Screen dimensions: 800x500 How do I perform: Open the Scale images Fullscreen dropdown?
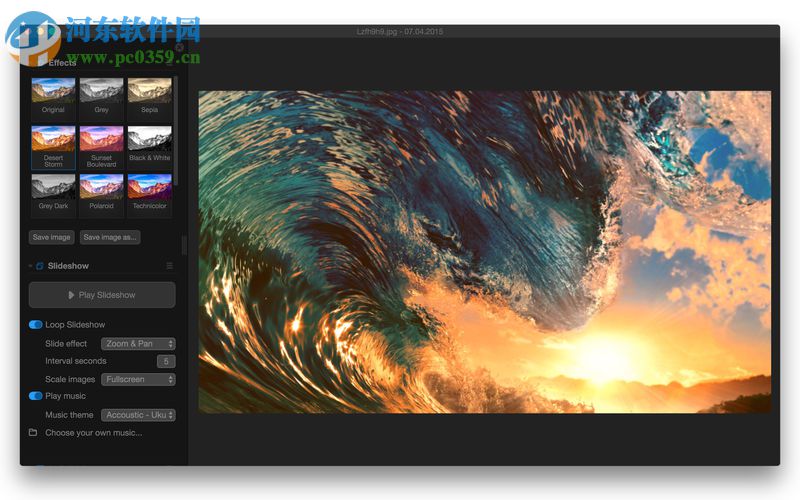pyautogui.click(x=138, y=379)
